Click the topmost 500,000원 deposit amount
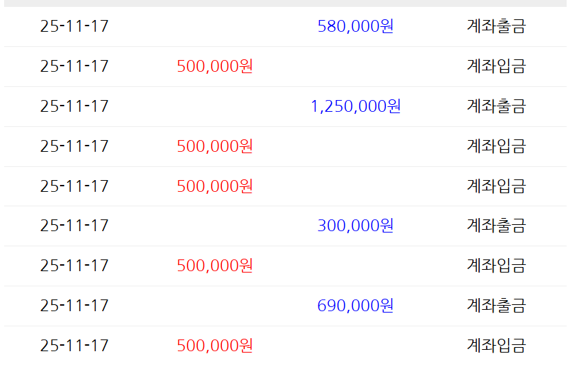 (215, 67)
